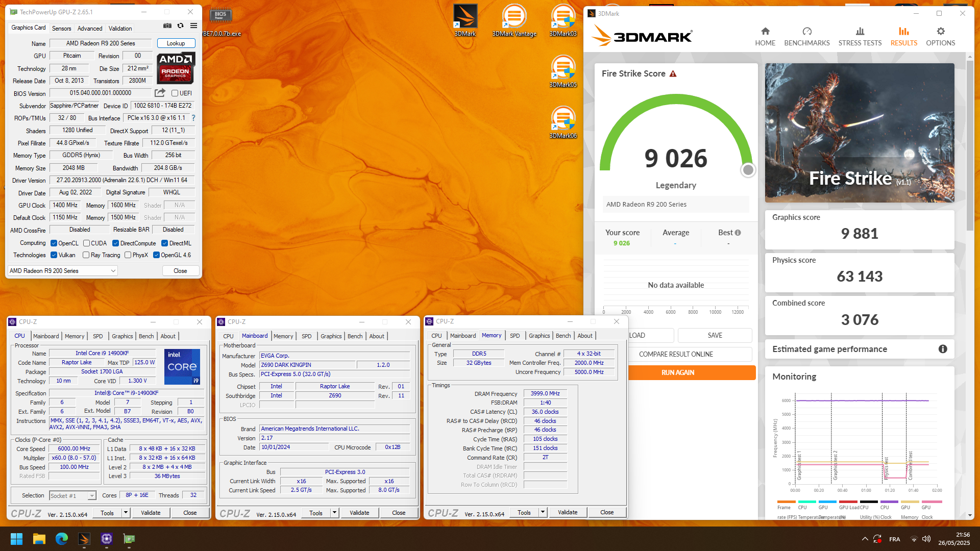Toggle the UEFI checkbox in GPU-Z
Screen dimensions: 980x551
(175, 93)
